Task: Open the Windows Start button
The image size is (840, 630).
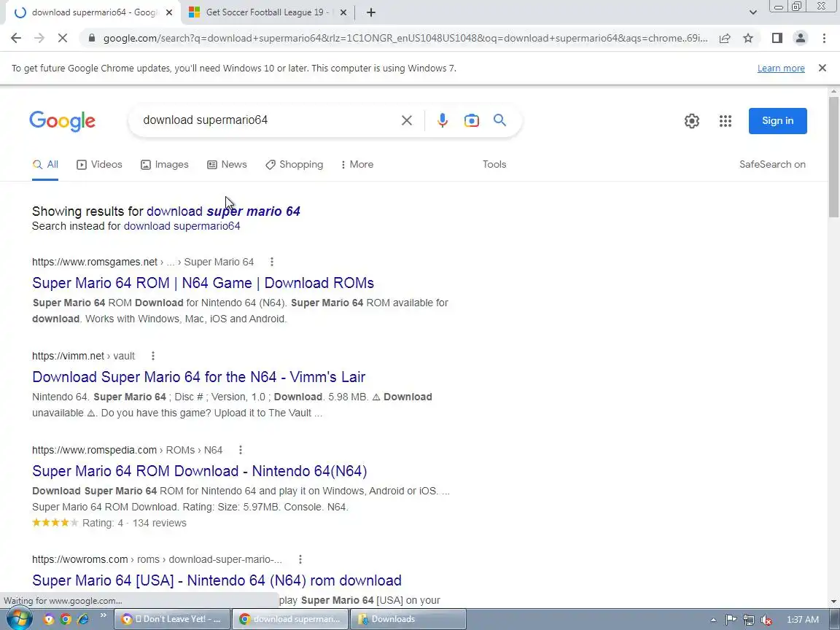Action: [19, 619]
